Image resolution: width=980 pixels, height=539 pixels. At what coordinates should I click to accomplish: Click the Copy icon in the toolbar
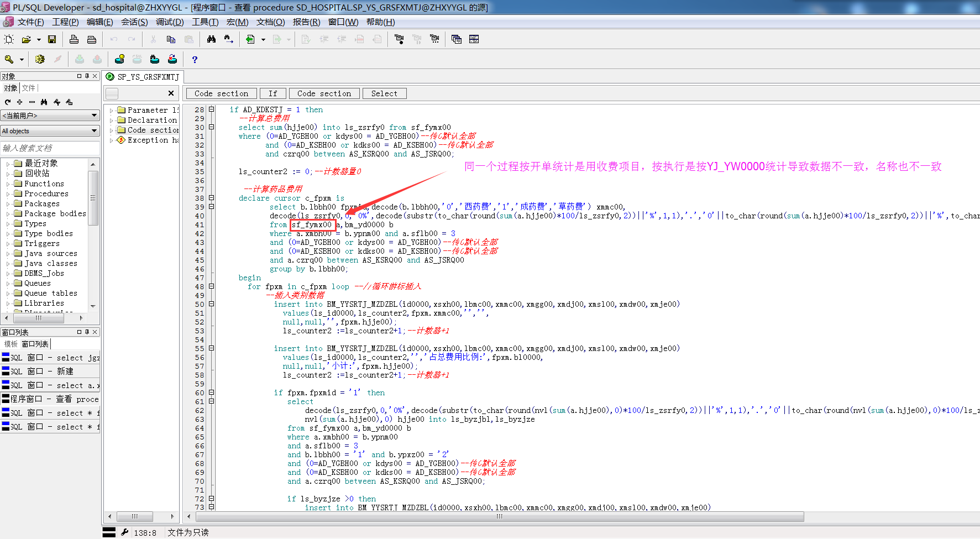coord(171,39)
